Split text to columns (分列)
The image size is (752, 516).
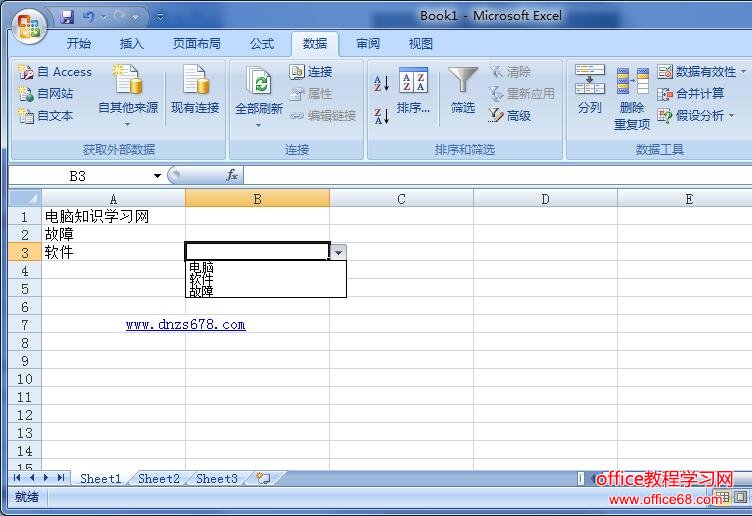(x=589, y=89)
